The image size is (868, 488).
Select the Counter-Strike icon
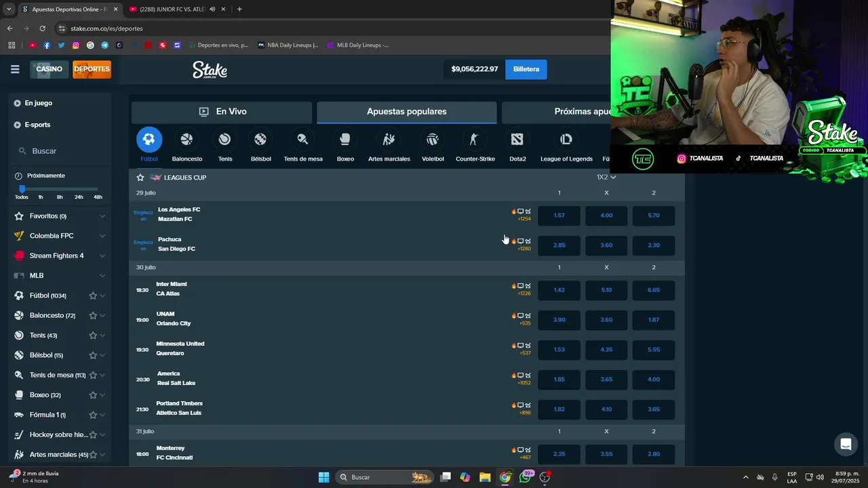pyautogui.click(x=475, y=140)
